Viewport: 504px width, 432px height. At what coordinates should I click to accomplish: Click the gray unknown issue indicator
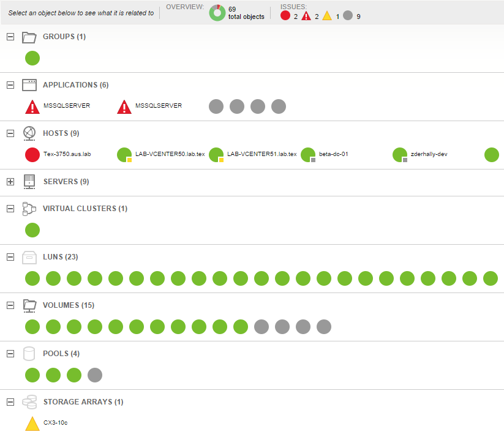(348, 15)
